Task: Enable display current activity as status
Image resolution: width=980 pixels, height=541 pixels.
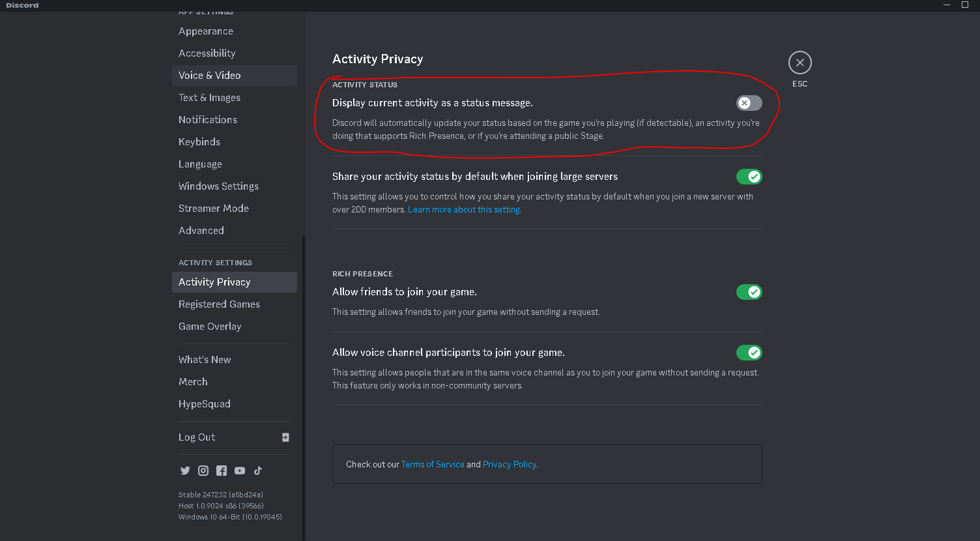Action: pos(749,103)
